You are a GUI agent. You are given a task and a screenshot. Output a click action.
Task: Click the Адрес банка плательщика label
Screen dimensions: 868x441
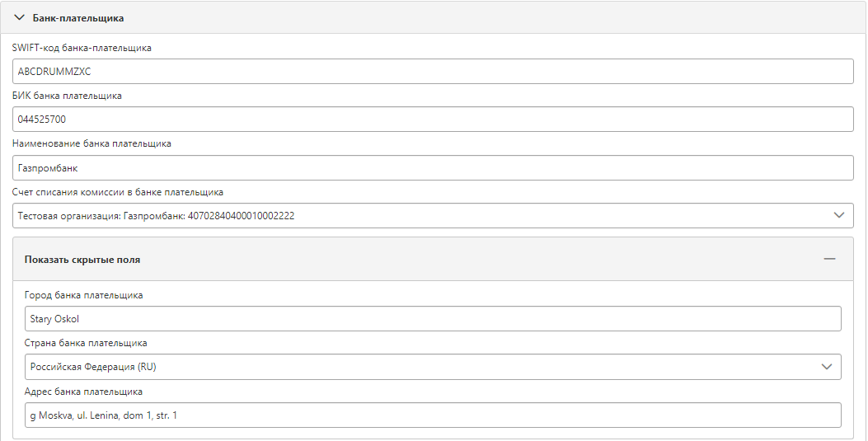(83, 392)
